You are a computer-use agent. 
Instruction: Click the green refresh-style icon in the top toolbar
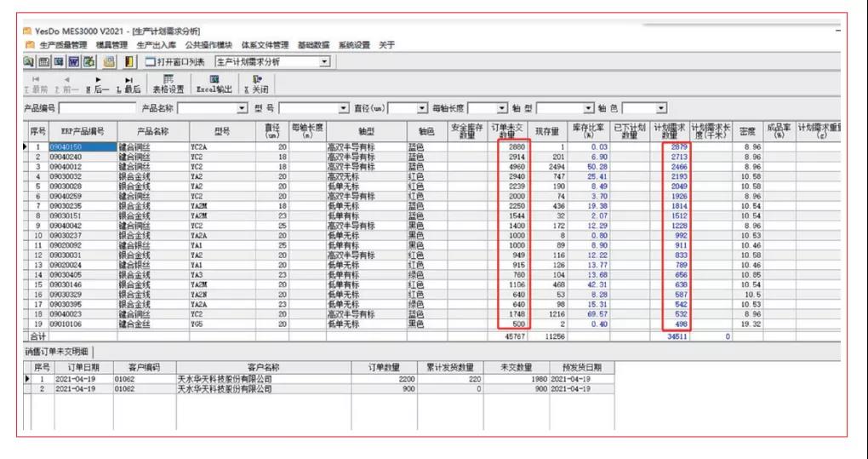(x=89, y=61)
